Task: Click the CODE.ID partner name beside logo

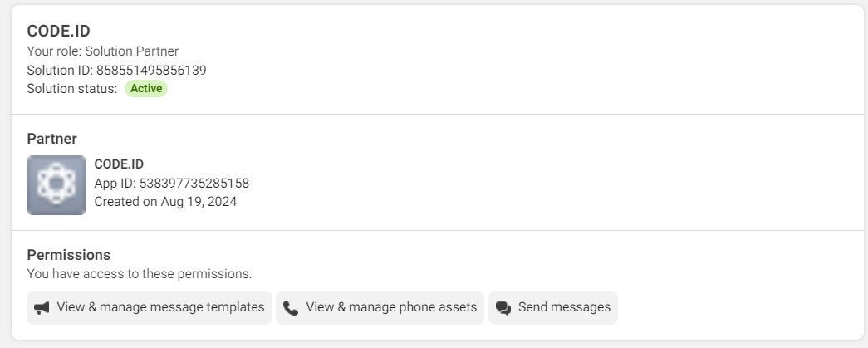Action: tap(119, 164)
